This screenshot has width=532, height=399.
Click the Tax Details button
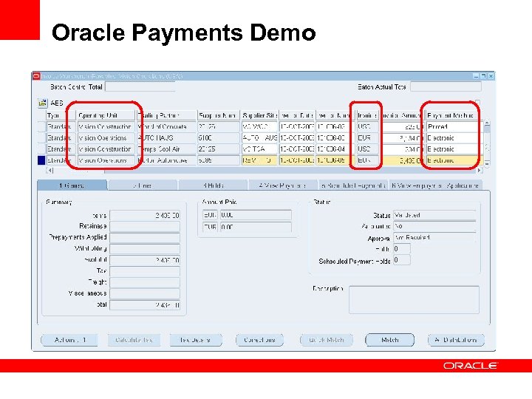click(x=195, y=340)
